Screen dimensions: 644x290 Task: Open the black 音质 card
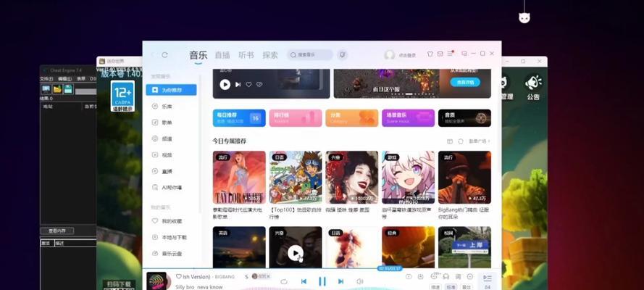(x=464, y=118)
